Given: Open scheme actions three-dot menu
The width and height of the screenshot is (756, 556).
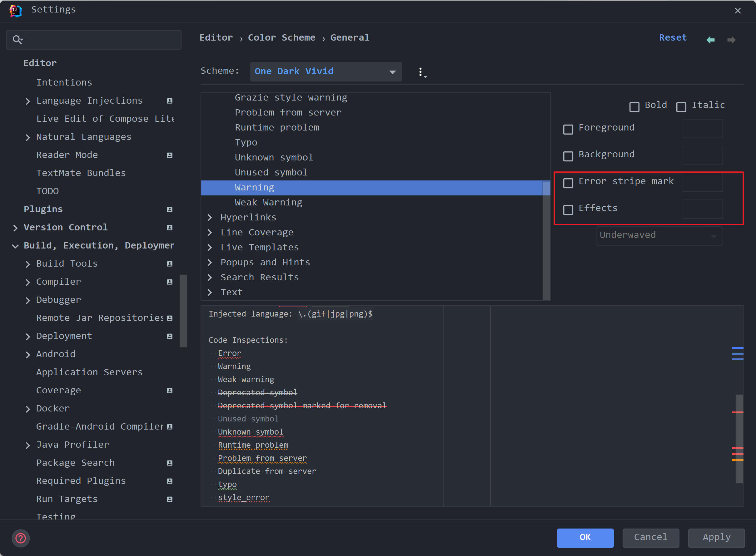Looking at the screenshot, I should (x=421, y=72).
